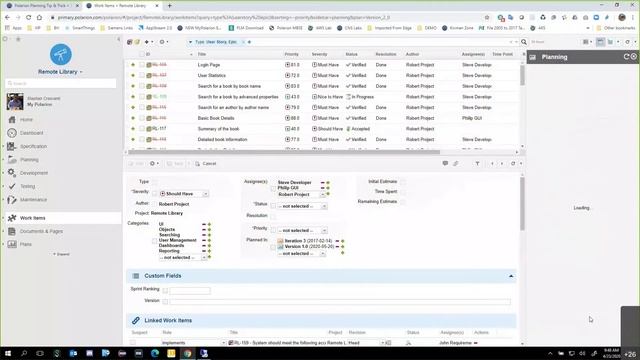Go to next work item arrow
640x360 pixels.
502,163
